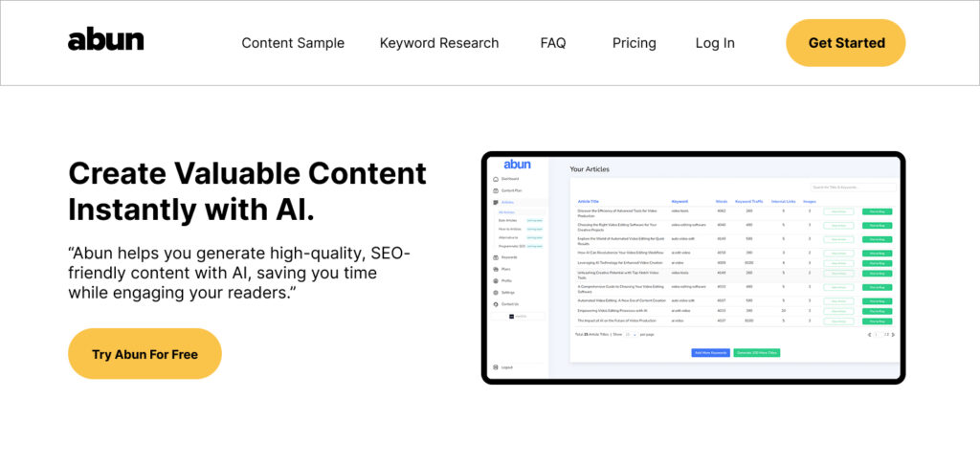This screenshot has height=465, width=980.
Task: Open the Profile icon in the preview sidebar
Action: pyautogui.click(x=496, y=280)
